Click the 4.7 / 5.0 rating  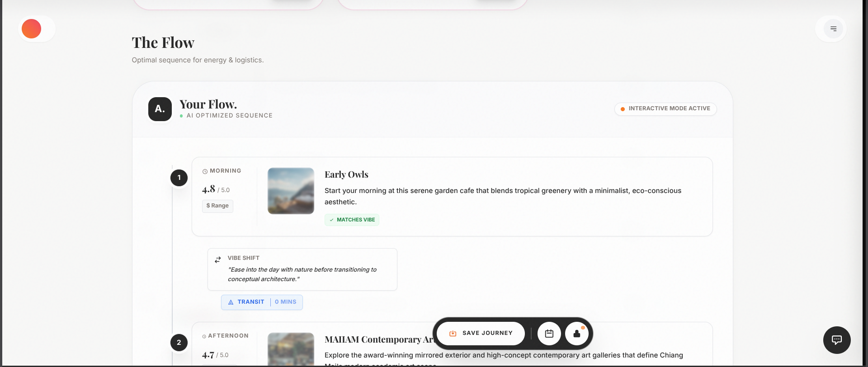(215, 355)
